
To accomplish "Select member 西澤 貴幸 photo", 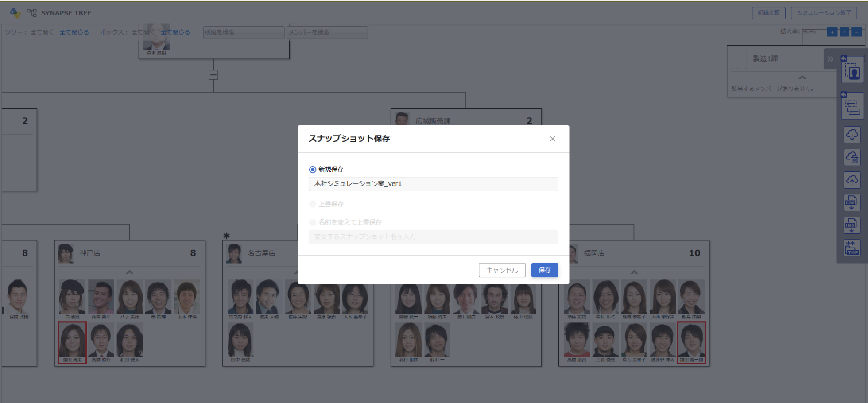I will click(x=101, y=297).
